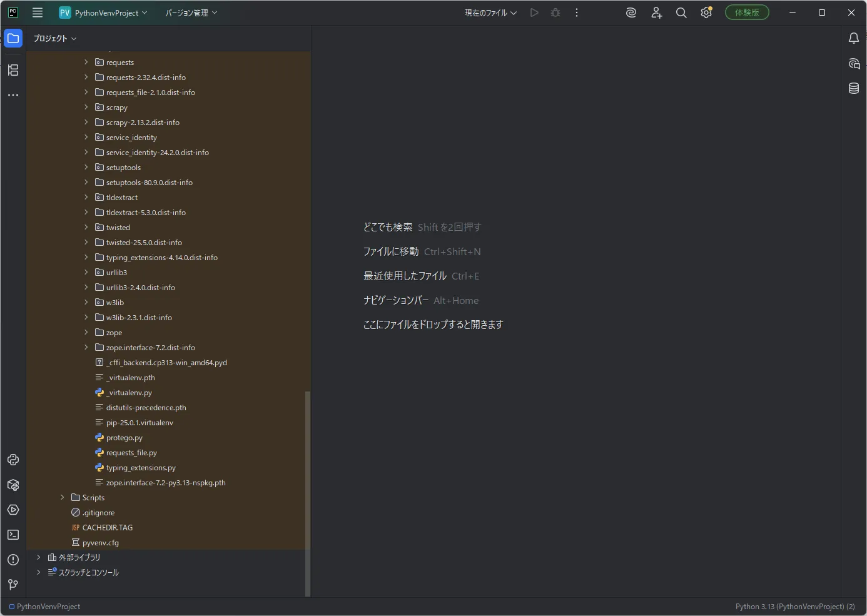Screen dimensions: 867x616
Task: Open the Project tool window folder icon
Action: [13, 38]
